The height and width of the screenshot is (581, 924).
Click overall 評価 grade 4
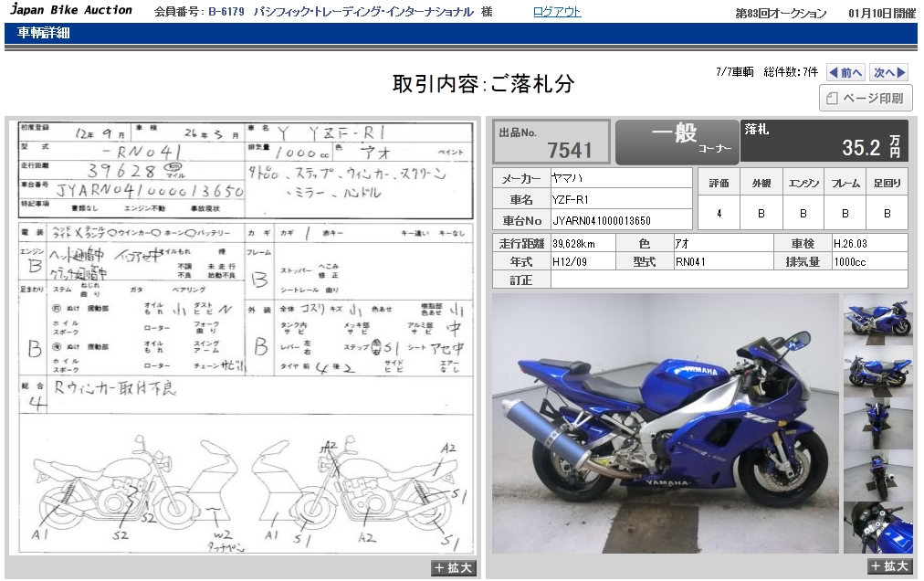coord(719,214)
